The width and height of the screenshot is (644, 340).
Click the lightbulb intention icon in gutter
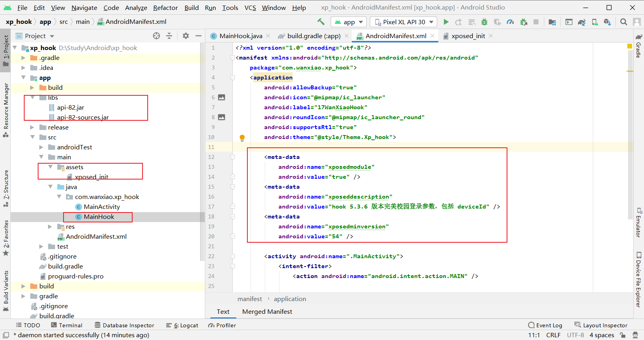pyautogui.click(x=242, y=138)
